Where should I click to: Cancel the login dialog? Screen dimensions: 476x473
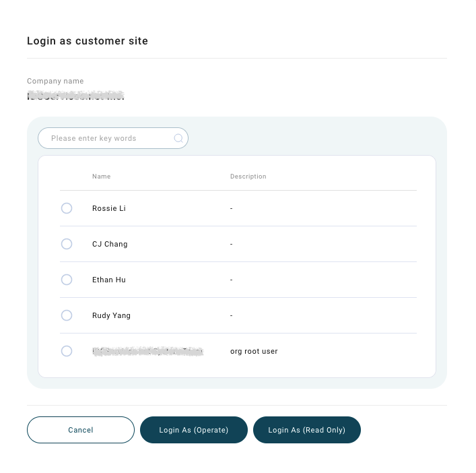pos(81,430)
